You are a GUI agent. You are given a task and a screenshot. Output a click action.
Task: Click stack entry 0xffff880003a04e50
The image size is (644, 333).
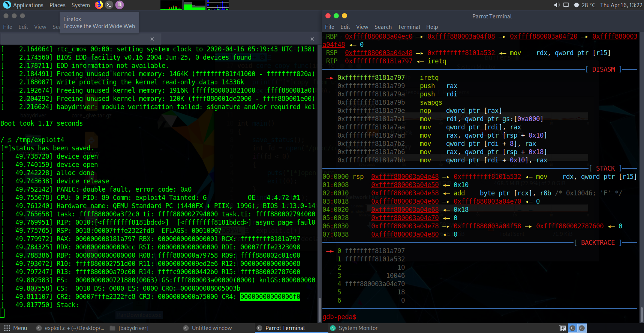click(x=405, y=185)
